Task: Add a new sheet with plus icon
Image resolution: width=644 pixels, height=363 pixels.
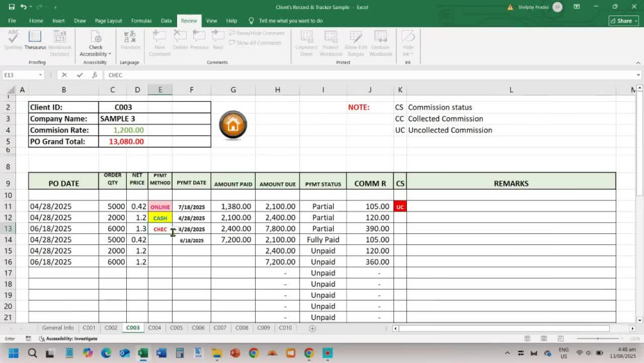Action: [x=312, y=328]
